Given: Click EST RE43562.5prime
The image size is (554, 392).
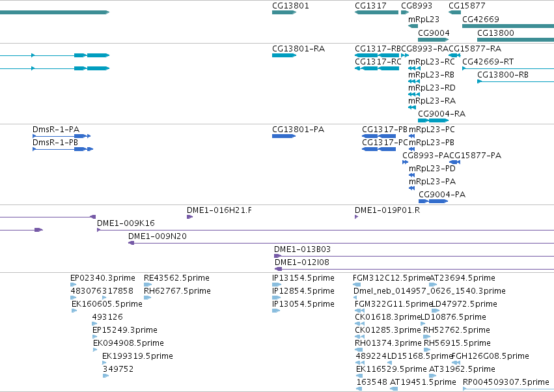Looking at the screenshot, I should [176, 278].
